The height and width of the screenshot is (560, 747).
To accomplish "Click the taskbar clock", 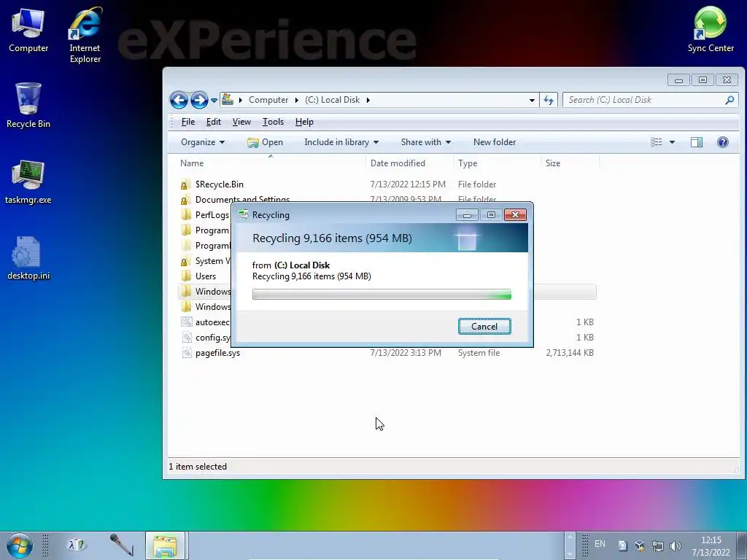I will click(711, 546).
